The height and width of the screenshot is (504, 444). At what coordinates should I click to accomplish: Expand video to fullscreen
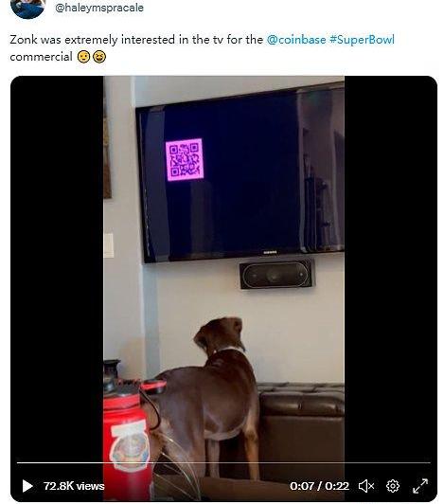tap(420, 486)
